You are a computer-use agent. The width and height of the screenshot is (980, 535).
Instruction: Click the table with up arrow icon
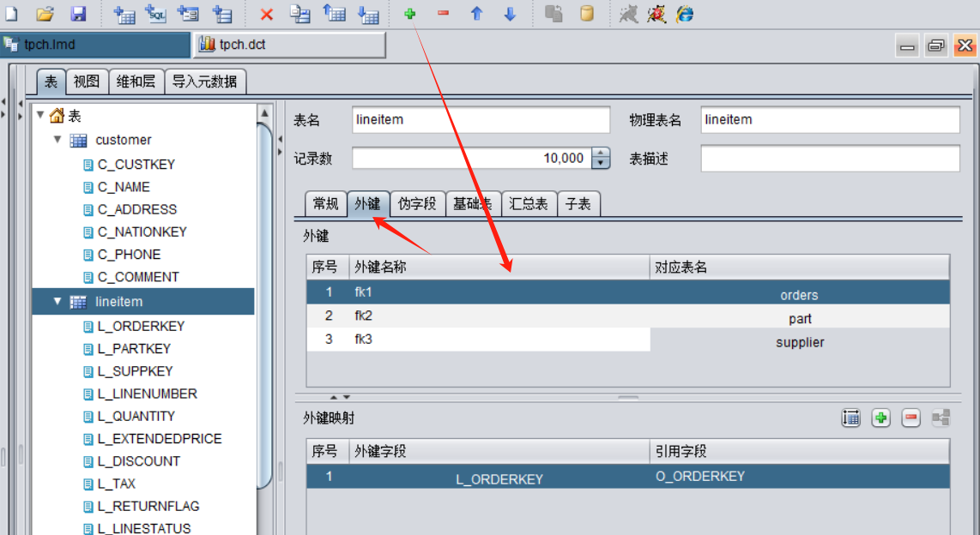coord(335,14)
